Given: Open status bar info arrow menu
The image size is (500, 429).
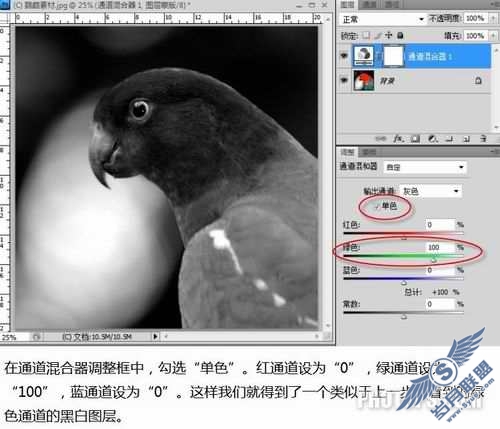Looking at the screenshot, I should tap(155, 337).
